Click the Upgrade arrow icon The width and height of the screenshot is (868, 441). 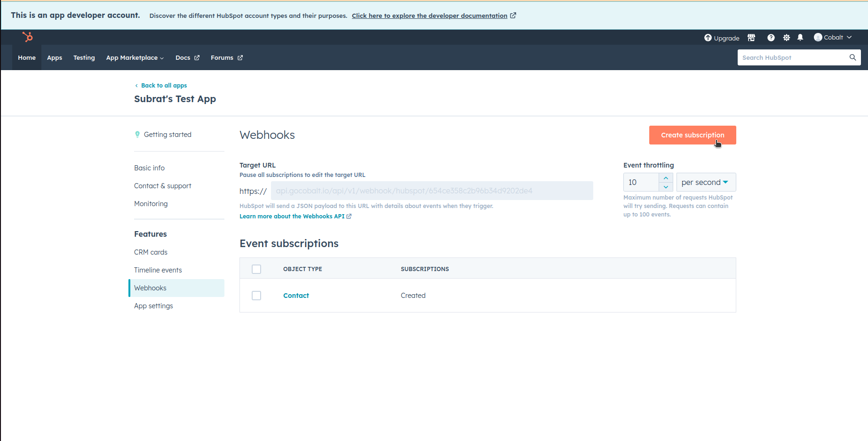tap(708, 37)
